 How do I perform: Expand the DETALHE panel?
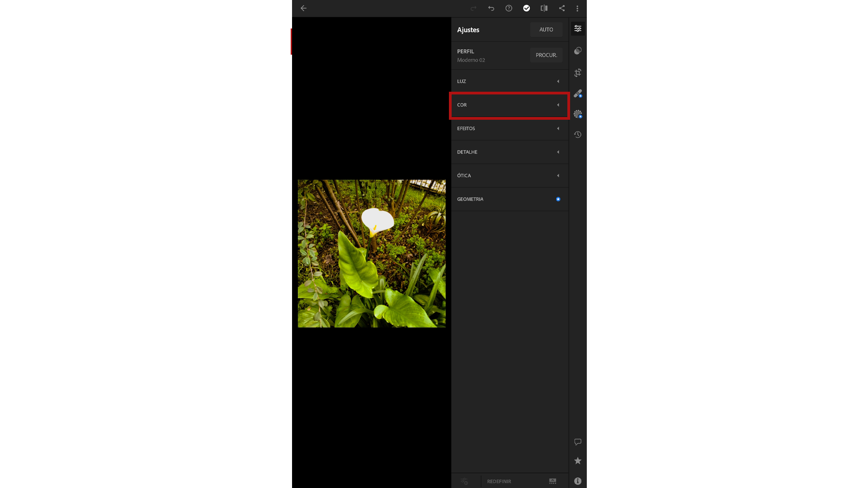(x=509, y=152)
